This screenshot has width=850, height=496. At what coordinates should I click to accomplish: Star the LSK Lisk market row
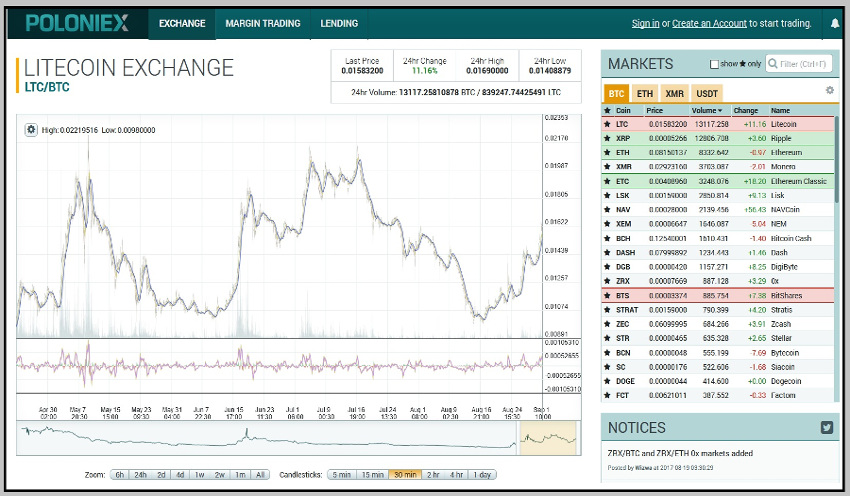(607, 195)
